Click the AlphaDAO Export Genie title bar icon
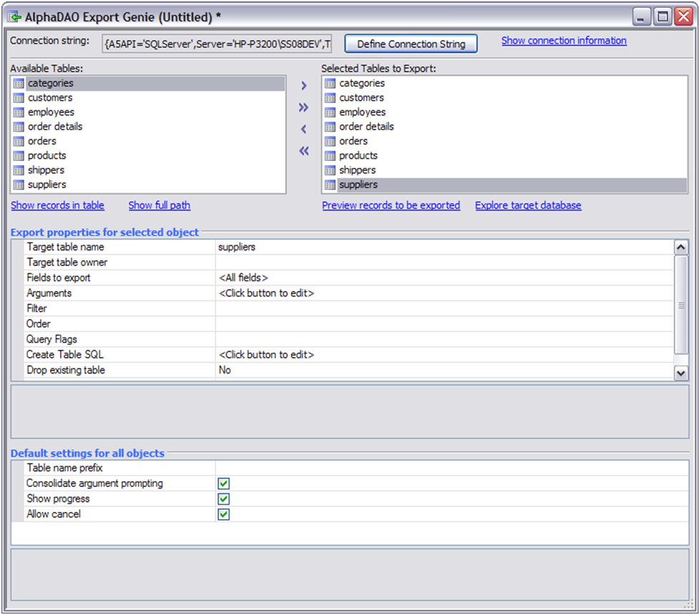Viewport: 700px width, 615px height. [x=14, y=17]
